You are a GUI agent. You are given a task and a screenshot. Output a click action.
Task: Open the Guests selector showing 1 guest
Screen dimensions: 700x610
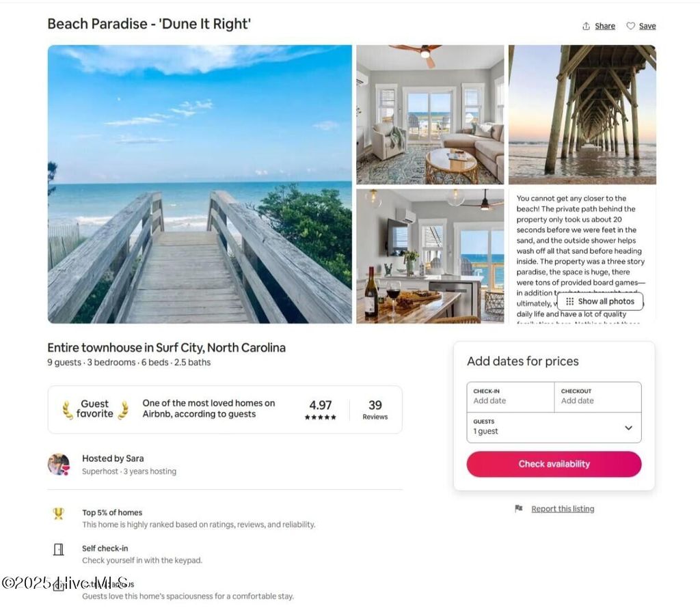[554, 428]
